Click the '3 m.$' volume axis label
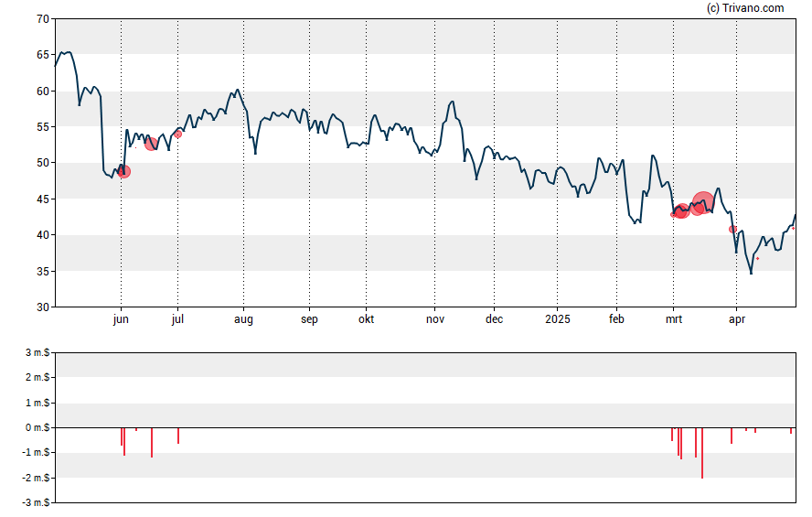812x517 pixels. [37, 353]
